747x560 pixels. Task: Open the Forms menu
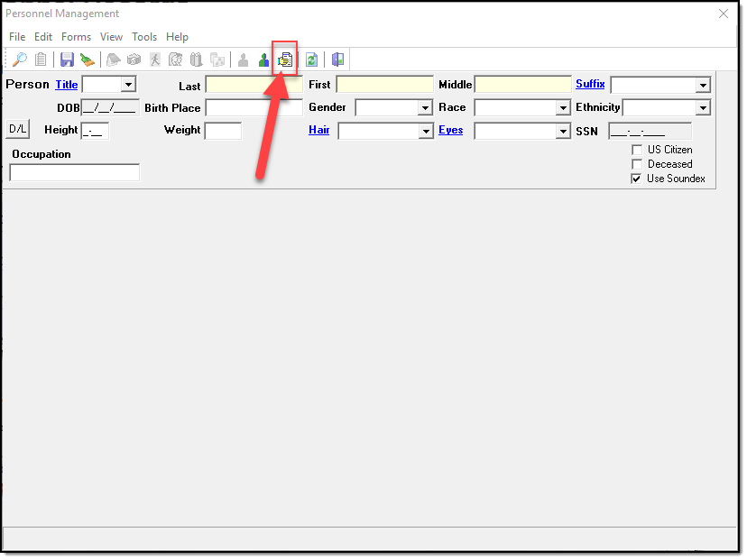76,37
